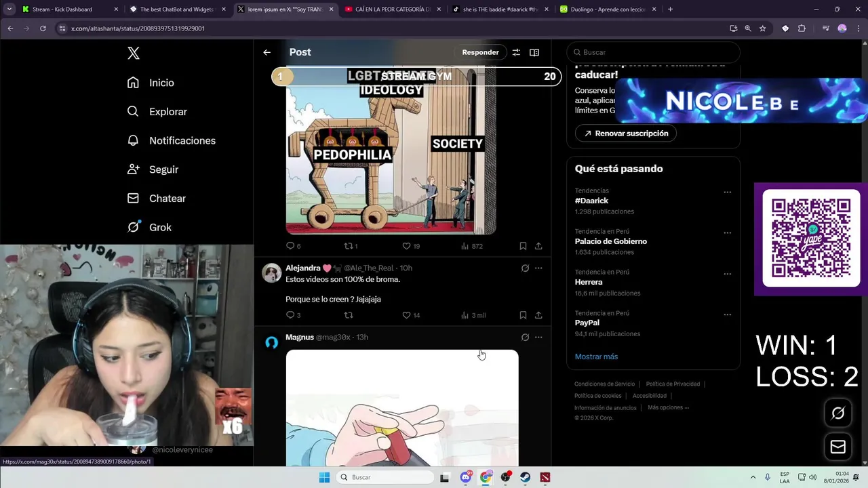Viewport: 868px width, 488px height.
Task: Bookmark this page with star icon
Action: (763, 28)
